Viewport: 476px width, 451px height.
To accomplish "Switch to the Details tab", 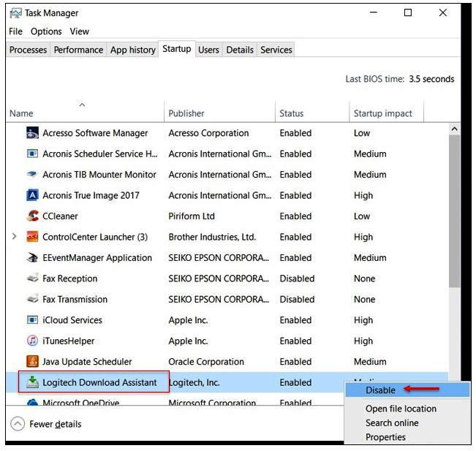I will 240,50.
